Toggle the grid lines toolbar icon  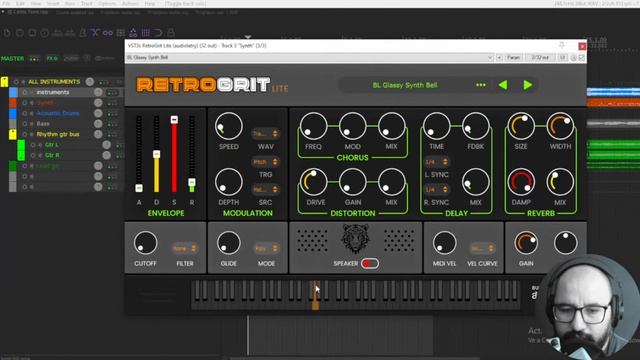point(146,33)
